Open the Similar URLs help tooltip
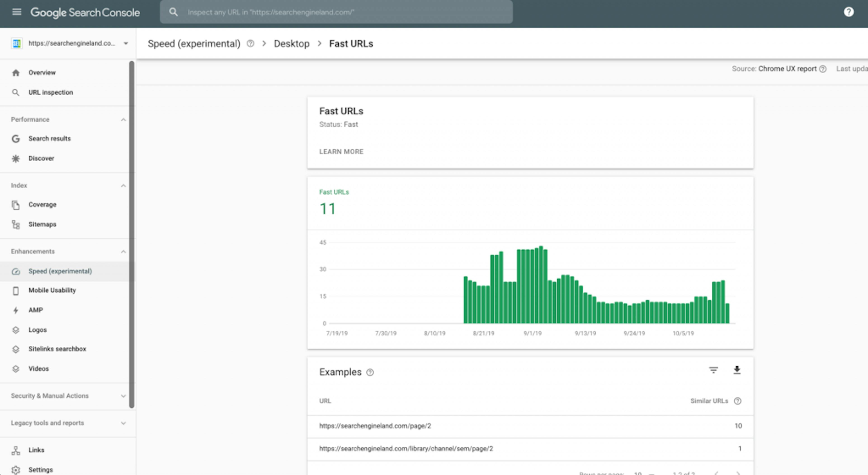The width and height of the screenshot is (868, 475). 738,401
